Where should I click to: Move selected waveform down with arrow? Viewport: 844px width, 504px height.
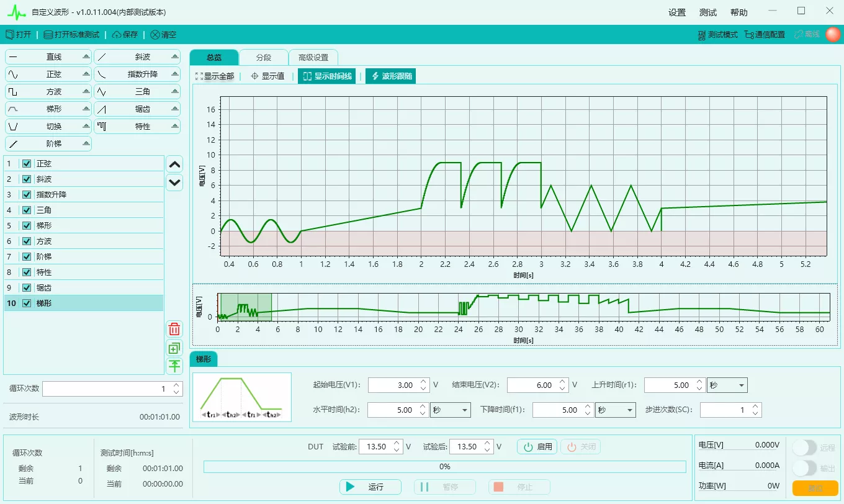pyautogui.click(x=175, y=182)
